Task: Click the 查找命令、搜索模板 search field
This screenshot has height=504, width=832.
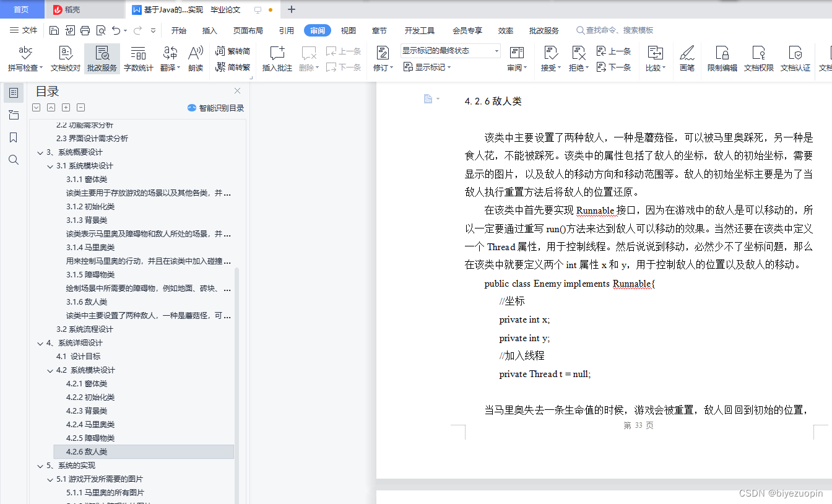Action: click(x=614, y=30)
